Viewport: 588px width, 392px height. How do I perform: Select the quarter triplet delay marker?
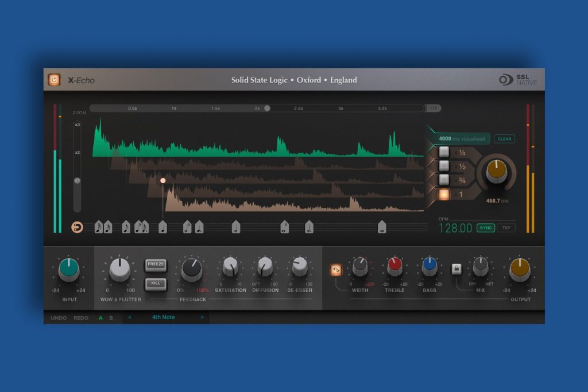pos(138,227)
